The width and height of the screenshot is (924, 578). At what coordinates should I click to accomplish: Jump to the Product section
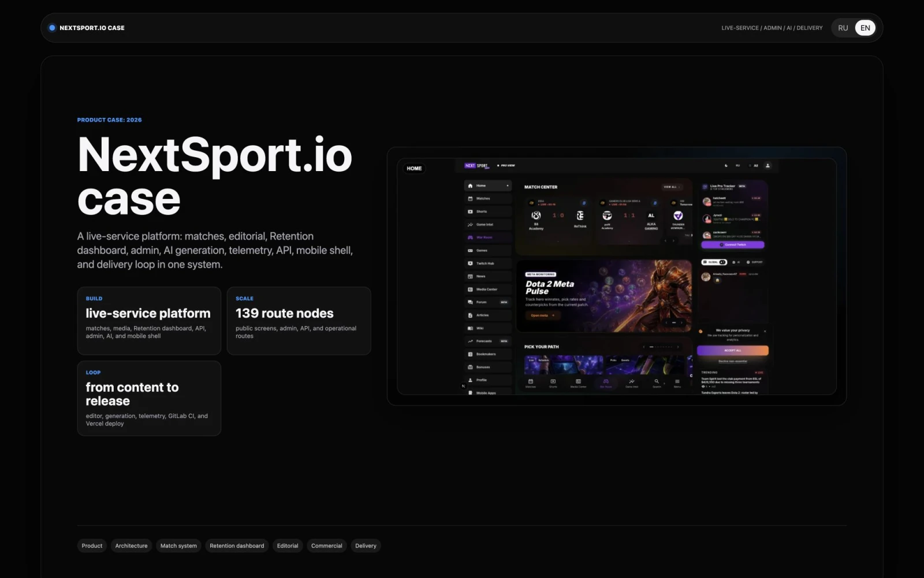tap(92, 546)
